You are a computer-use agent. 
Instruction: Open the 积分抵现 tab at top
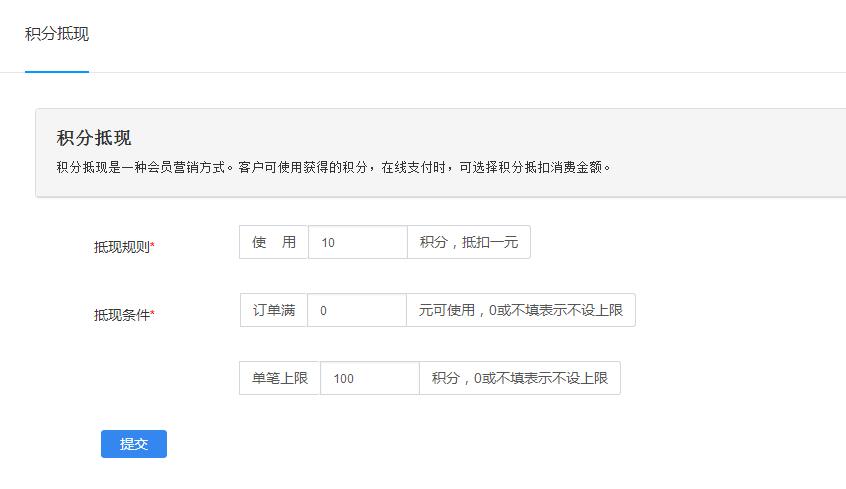(57, 34)
